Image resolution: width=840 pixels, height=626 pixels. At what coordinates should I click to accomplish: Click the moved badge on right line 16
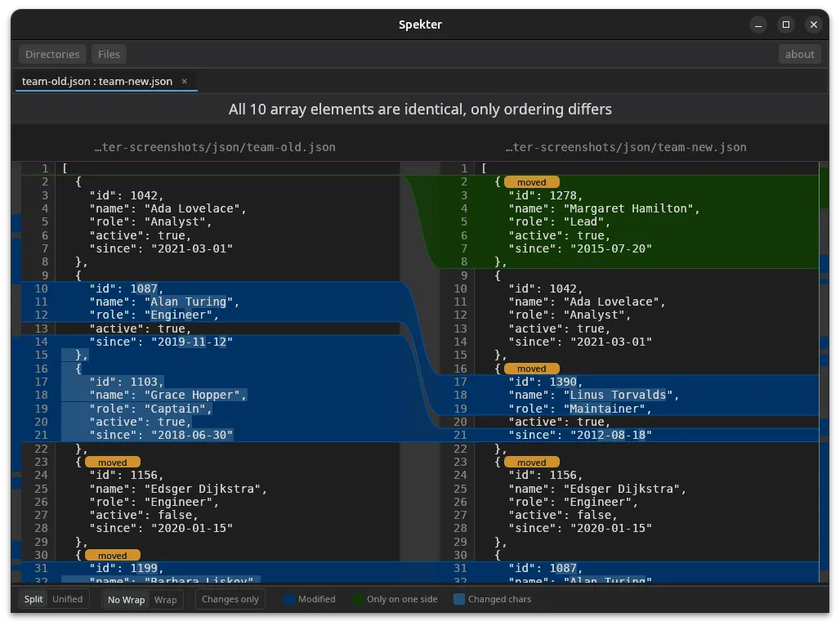point(531,369)
